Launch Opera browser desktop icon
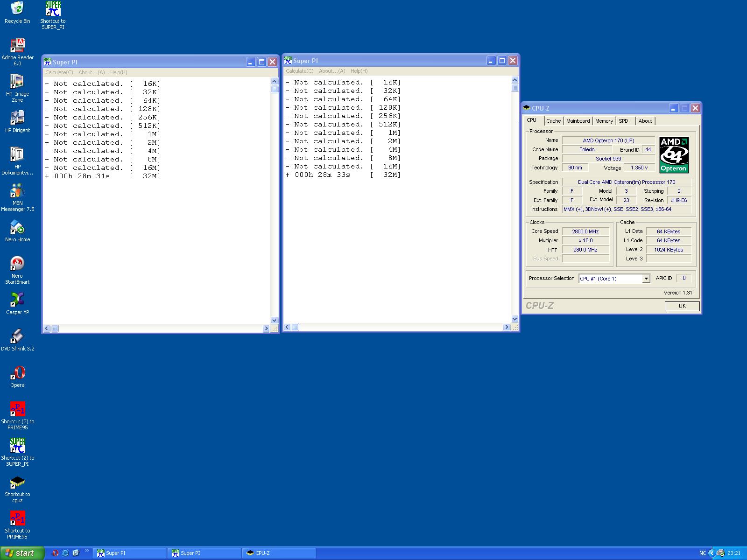Viewport: 747px width, 560px height. [17, 377]
